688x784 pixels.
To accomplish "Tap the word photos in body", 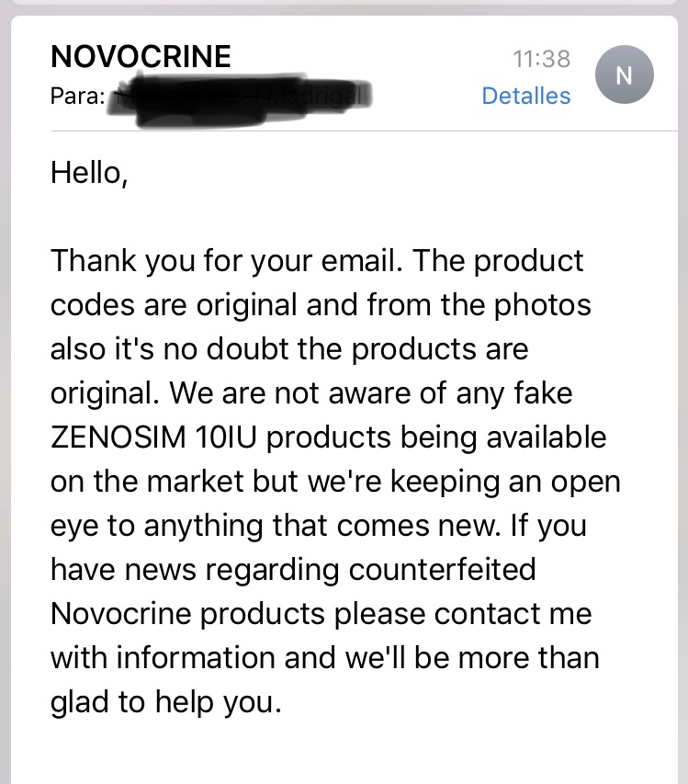I will point(543,305).
